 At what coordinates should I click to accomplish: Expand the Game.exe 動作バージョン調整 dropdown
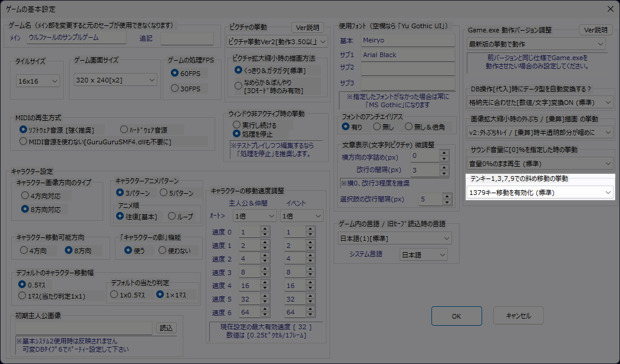(536, 44)
